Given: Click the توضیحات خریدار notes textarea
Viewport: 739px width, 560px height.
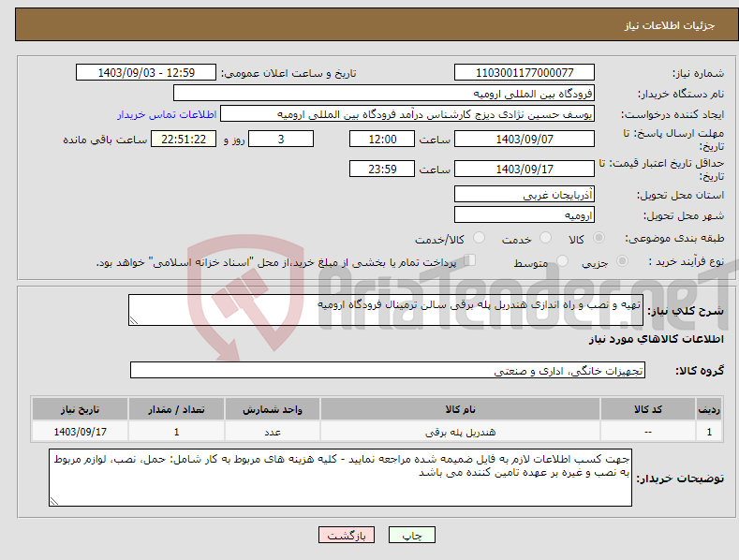Looking at the screenshot, I should click(340, 478).
